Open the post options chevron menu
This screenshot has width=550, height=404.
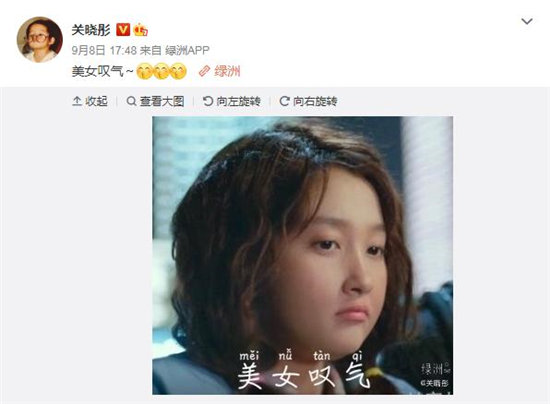pos(527,22)
